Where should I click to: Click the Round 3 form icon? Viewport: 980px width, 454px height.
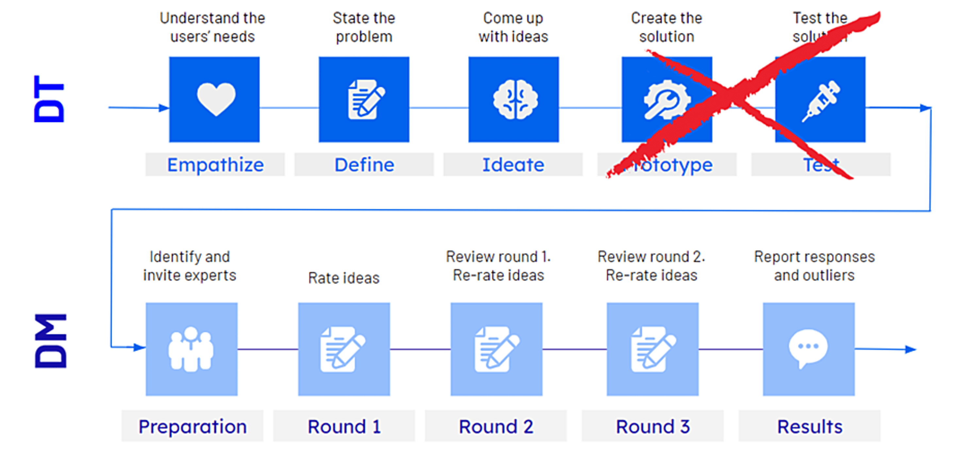(x=653, y=349)
